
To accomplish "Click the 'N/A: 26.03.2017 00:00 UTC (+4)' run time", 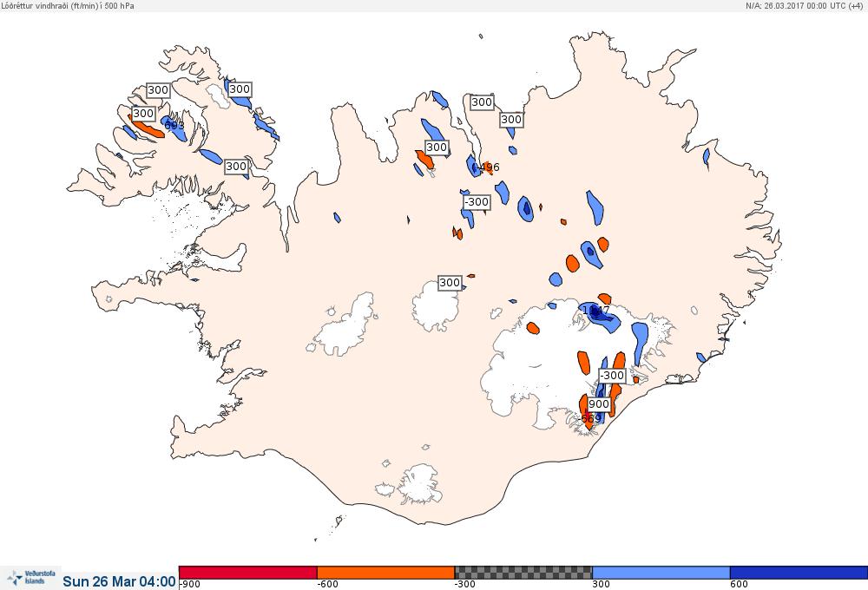I will (804, 5).
